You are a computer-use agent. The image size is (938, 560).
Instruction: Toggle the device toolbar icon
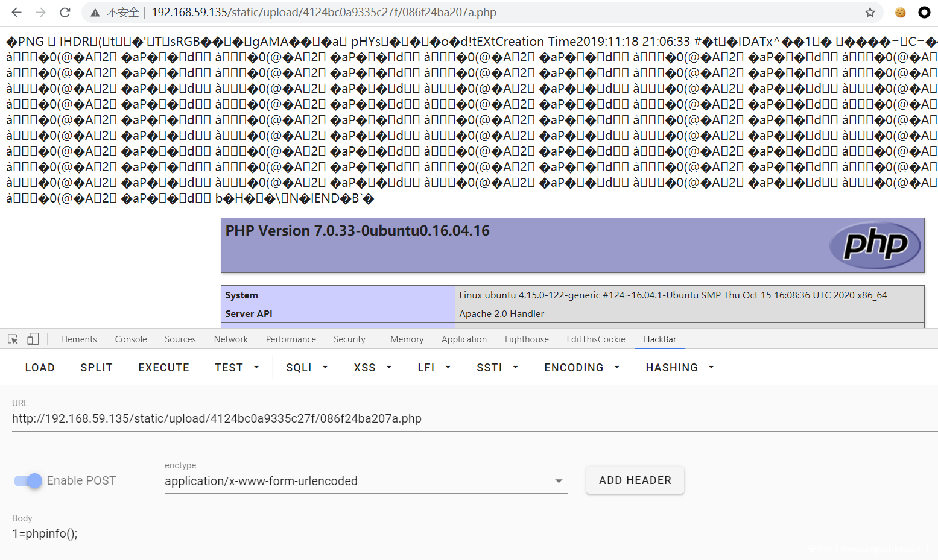click(x=33, y=339)
